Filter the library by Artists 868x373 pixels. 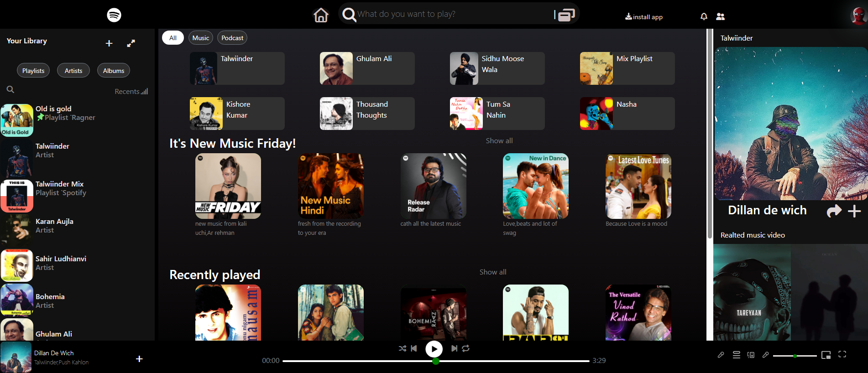tap(73, 71)
